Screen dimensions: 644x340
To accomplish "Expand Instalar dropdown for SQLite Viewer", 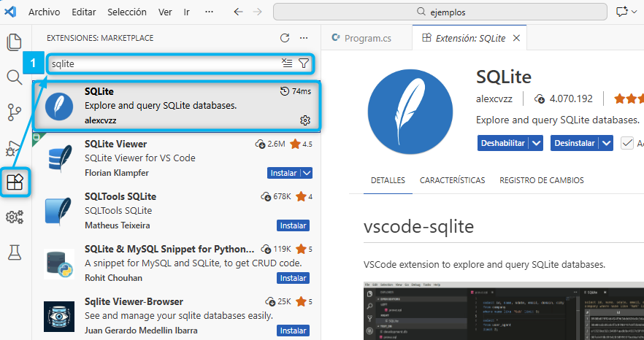I will (307, 173).
